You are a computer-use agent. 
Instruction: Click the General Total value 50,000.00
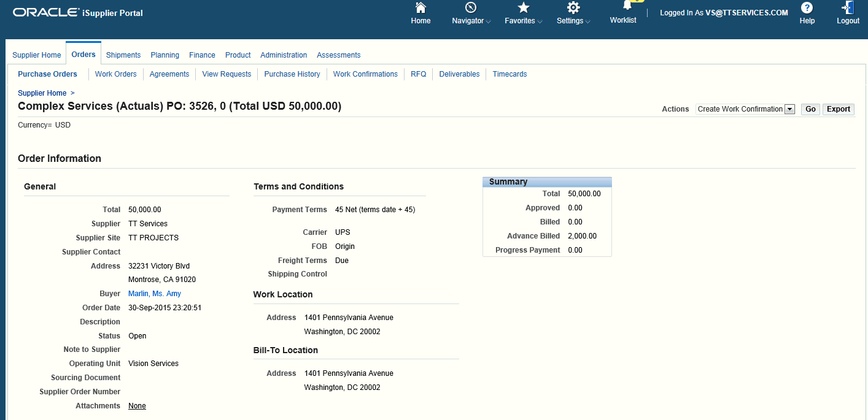(145, 210)
